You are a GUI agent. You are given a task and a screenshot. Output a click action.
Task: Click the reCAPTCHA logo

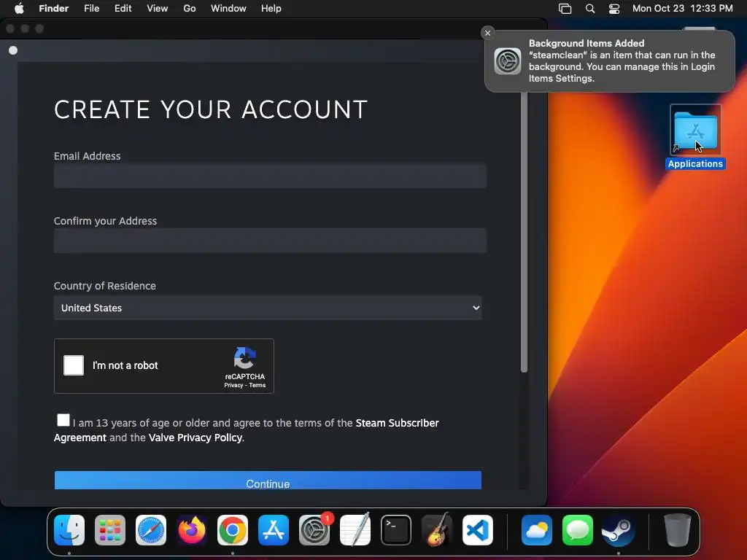tap(244, 358)
